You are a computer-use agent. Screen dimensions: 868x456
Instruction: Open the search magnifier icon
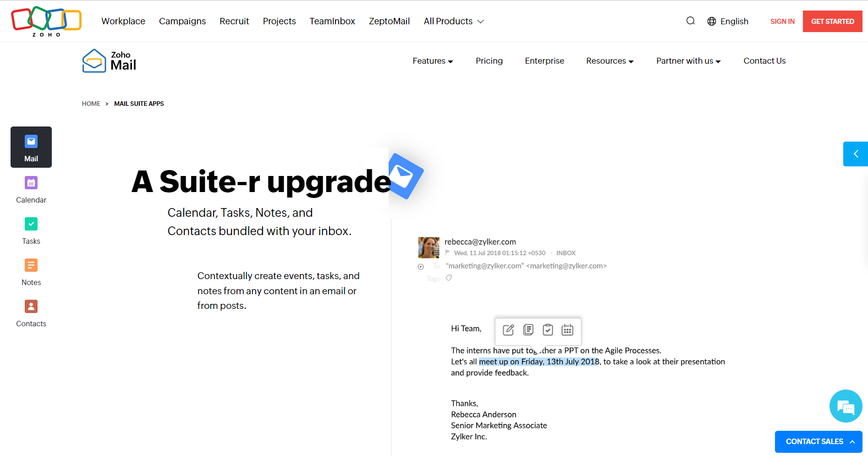click(691, 21)
